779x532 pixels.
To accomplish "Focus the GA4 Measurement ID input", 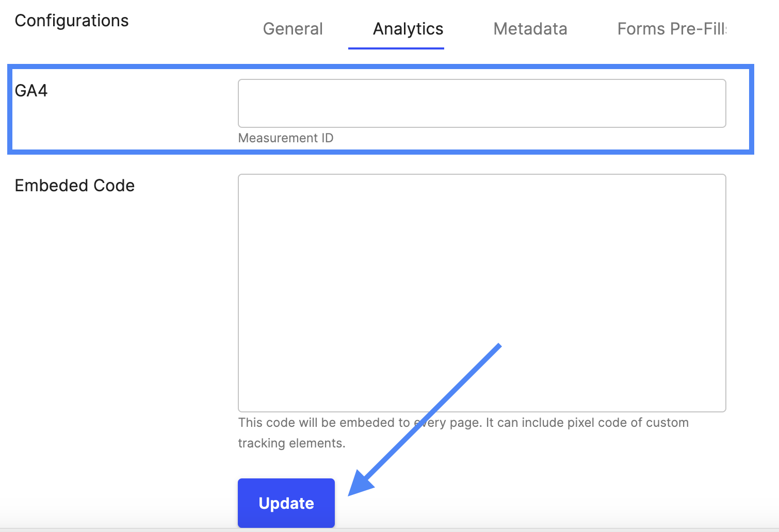I will pyautogui.click(x=482, y=103).
